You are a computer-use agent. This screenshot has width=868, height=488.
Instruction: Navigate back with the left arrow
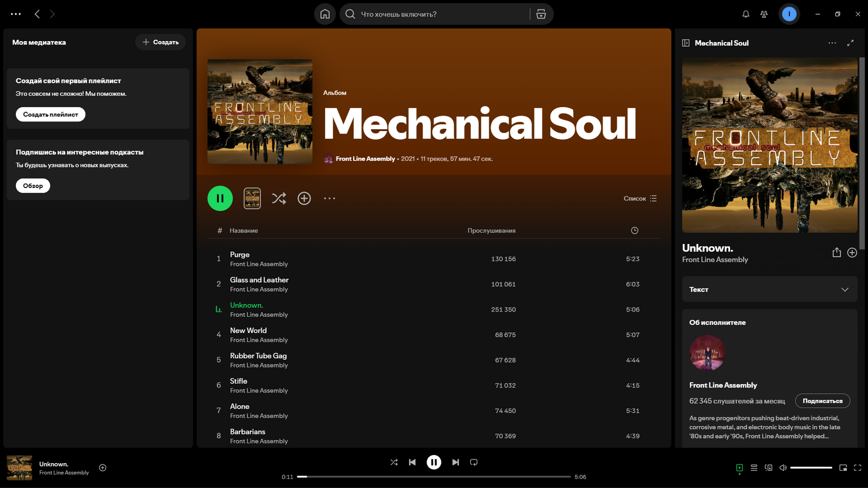pos(37,14)
